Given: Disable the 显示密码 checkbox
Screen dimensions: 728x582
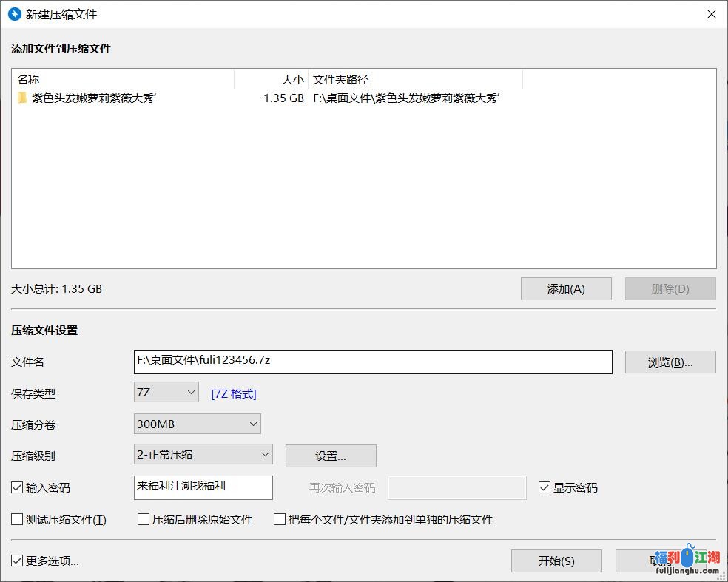Looking at the screenshot, I should (544, 487).
